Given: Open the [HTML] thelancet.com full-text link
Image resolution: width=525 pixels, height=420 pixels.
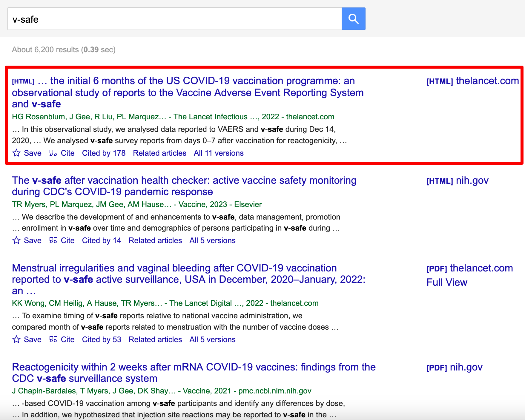Looking at the screenshot, I should (x=472, y=81).
